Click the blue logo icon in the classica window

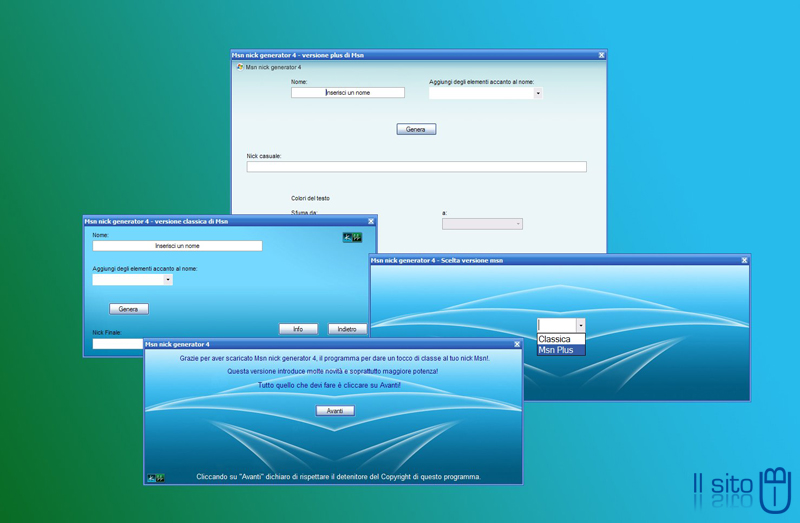347,237
